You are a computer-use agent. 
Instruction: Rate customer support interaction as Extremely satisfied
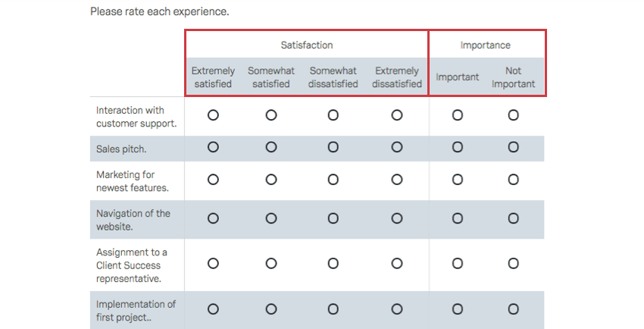point(213,115)
